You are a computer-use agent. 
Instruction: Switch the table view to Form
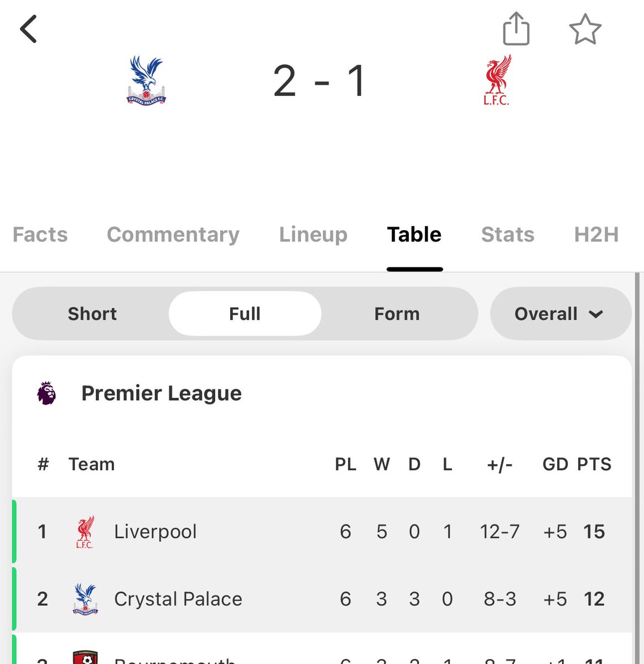tap(397, 314)
